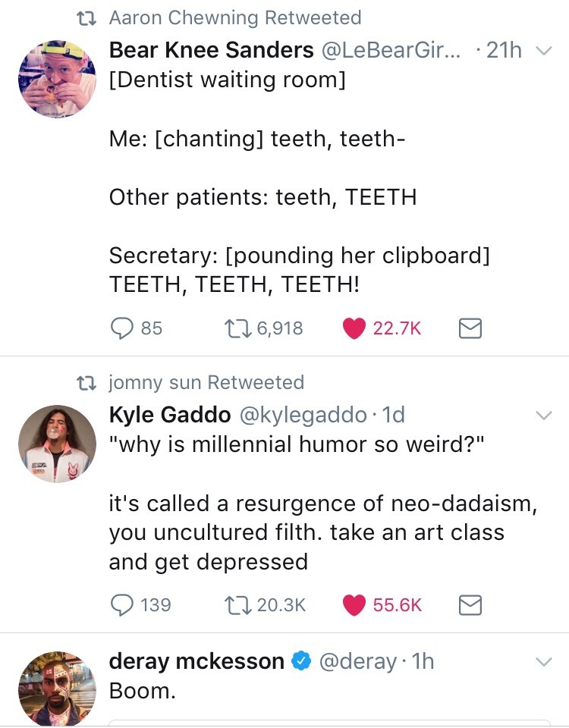Open options chevron on Bear Knee Sanders tweet
The height and width of the screenshot is (728, 569).
[x=543, y=52]
